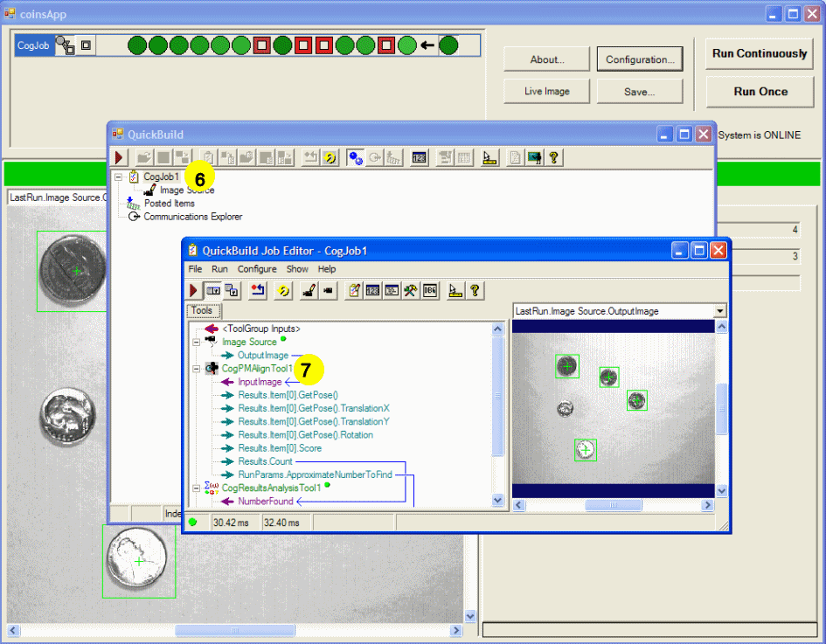Collapse the CogResultsAnalysisTool1 node
The width and height of the screenshot is (826, 644).
[197, 488]
